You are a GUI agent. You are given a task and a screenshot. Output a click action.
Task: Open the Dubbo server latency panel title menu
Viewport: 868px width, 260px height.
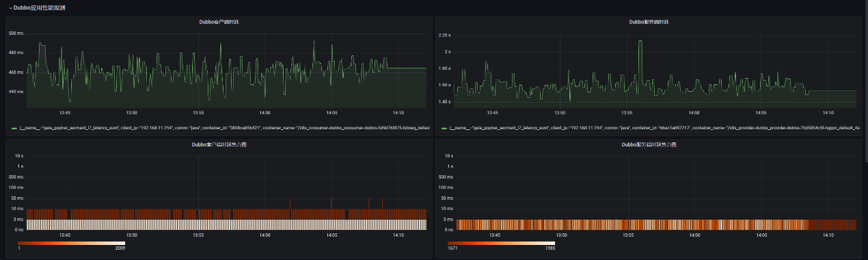click(649, 22)
